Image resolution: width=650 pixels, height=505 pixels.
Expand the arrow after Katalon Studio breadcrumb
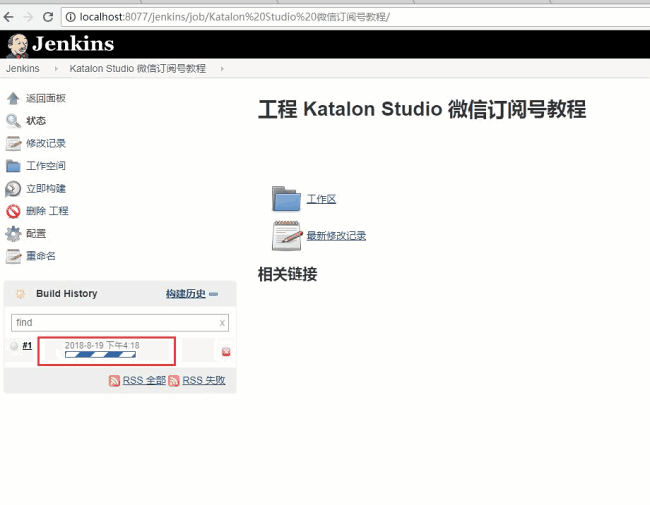[222, 69]
